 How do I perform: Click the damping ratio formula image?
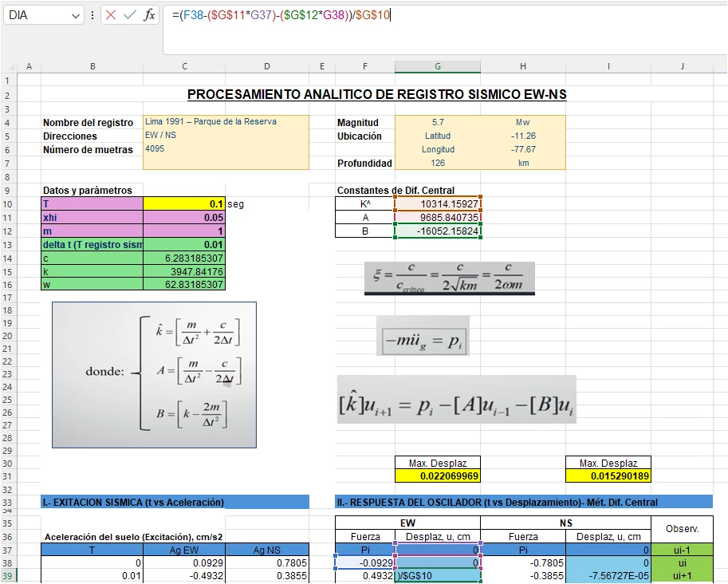coord(450,278)
